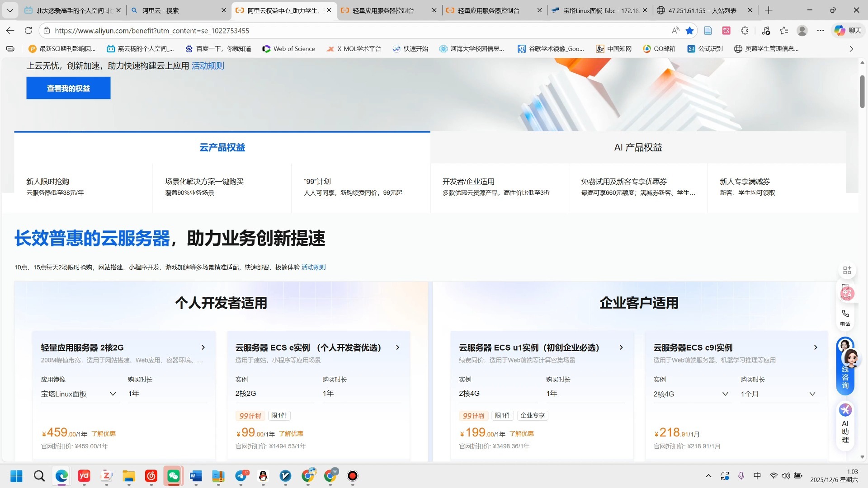Open the browser extensions puzzle icon
Viewport: 868px width, 488px height.
click(745, 30)
